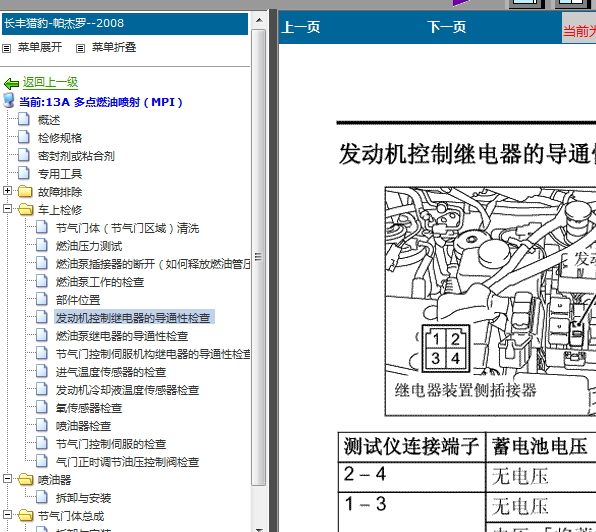The height and width of the screenshot is (532, 596).
Task: Click the 故障排除 folder icon
Action: pos(25,191)
